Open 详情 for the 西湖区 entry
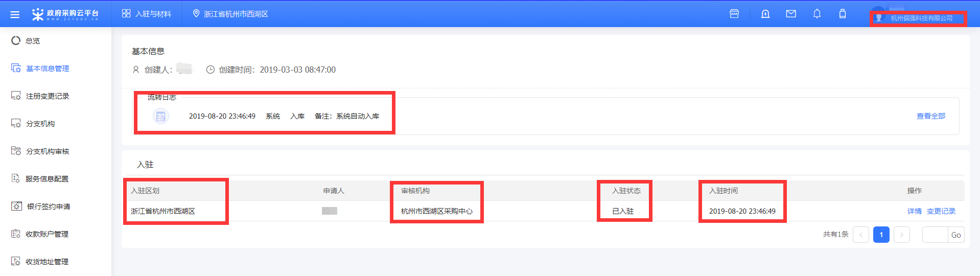 click(x=914, y=211)
